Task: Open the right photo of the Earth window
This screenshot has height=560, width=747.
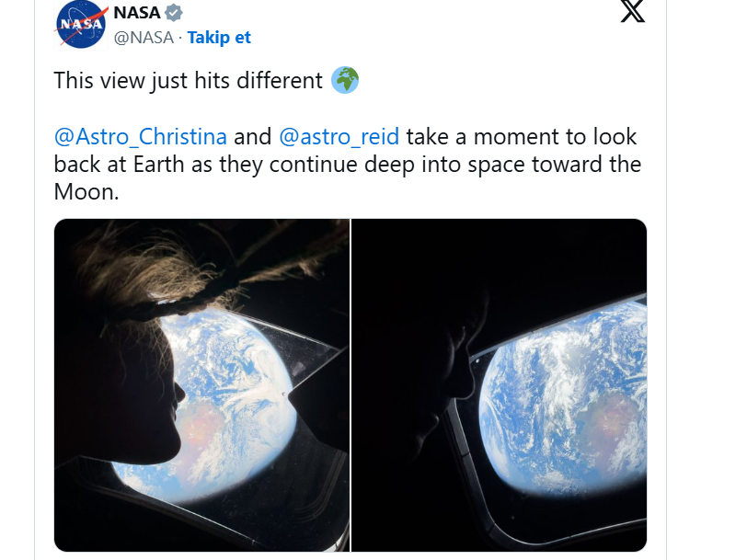Action: (500, 384)
